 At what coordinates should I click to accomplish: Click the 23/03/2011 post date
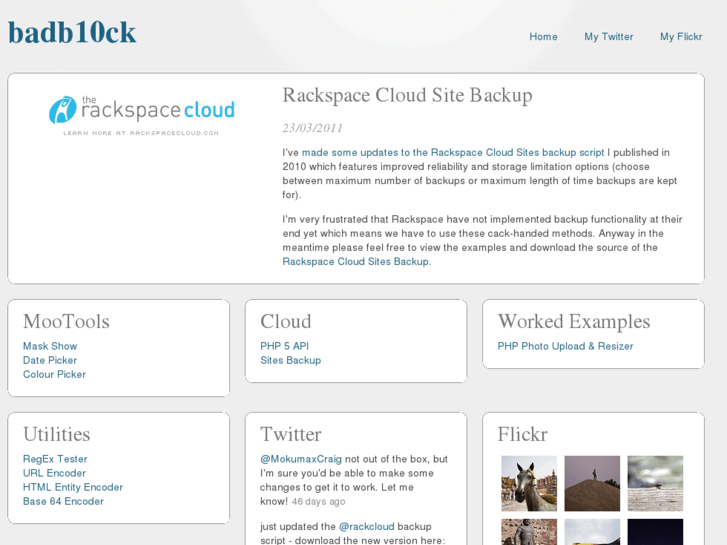[312, 128]
